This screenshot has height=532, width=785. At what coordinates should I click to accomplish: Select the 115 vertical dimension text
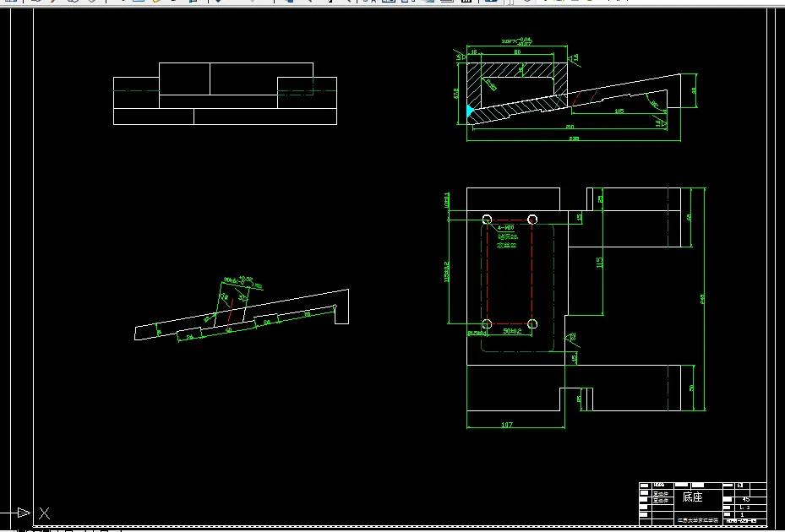click(x=599, y=263)
